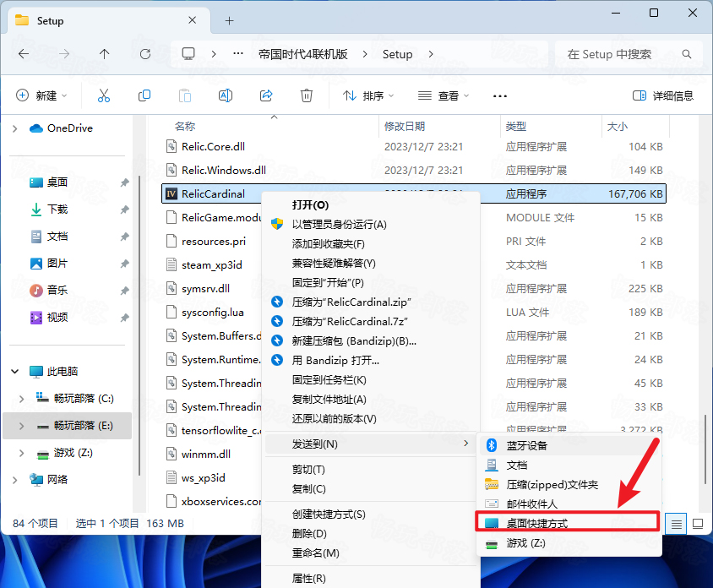This screenshot has width=713, height=588.
Task: Refresh the current folder view
Action: (x=145, y=54)
